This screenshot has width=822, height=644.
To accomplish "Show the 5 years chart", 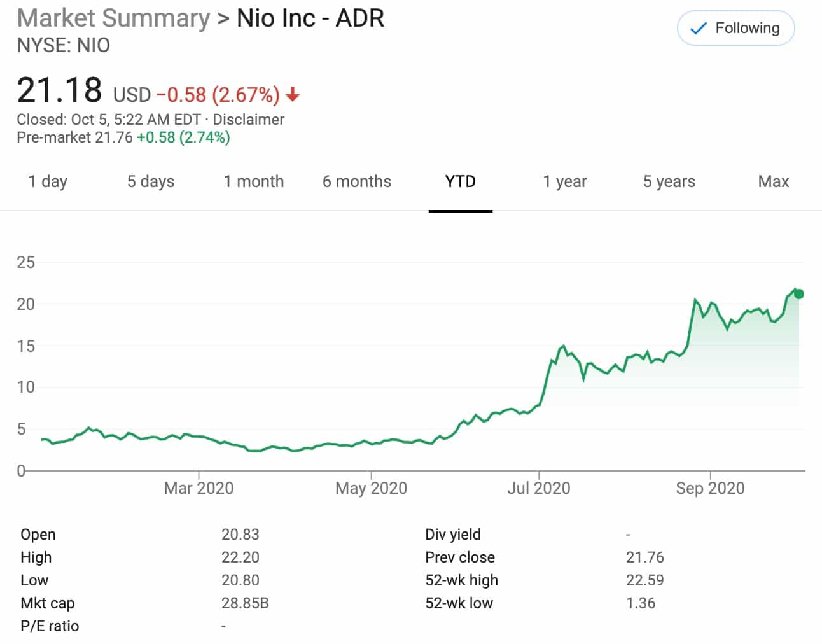I will 669,182.
